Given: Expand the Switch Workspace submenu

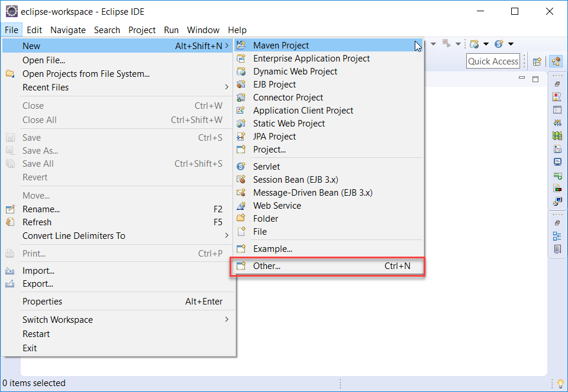Looking at the screenshot, I should 117,320.
